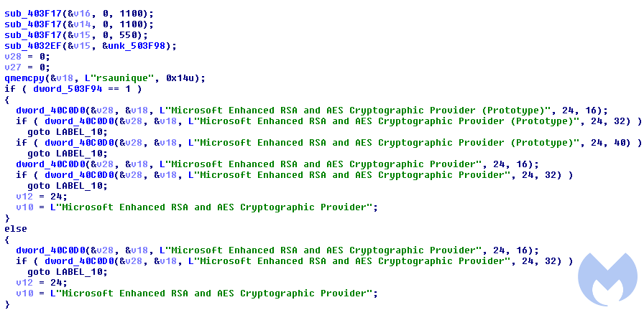The height and width of the screenshot is (310, 644).
Task: Click the closing brace at the bottom
Action: 7,304
